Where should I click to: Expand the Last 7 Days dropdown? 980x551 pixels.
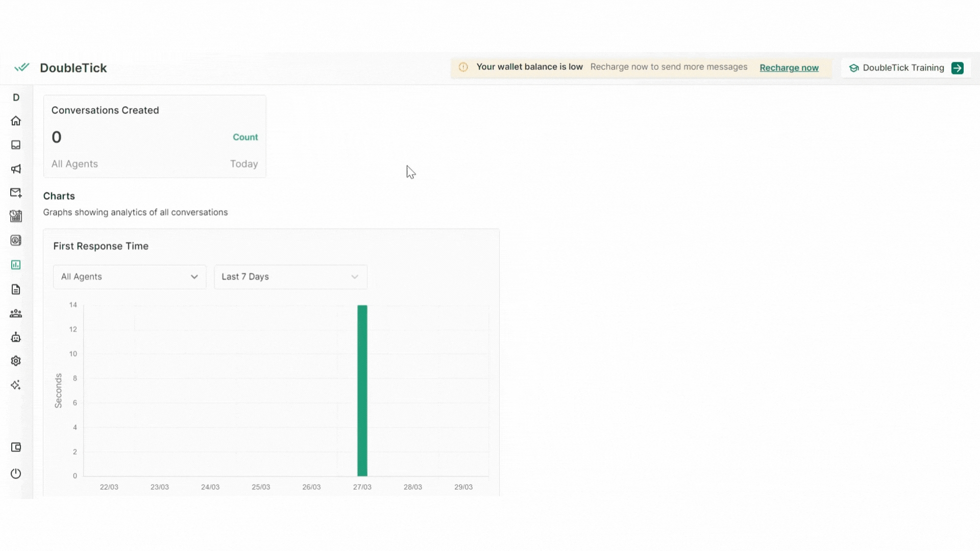tap(290, 277)
